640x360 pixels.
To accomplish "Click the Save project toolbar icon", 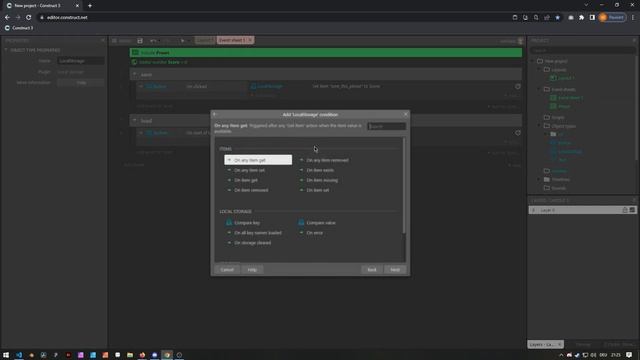I will pos(140,41).
